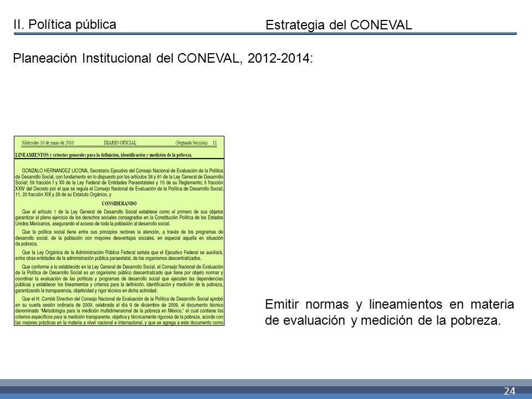Open the Diario Oficial document thumbnail
This screenshot has width=532, height=399.
click(x=119, y=231)
